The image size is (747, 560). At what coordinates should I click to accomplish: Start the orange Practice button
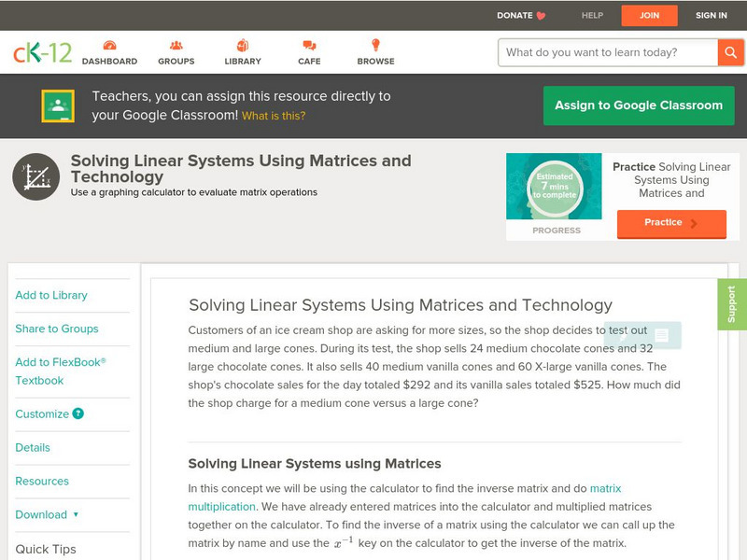tap(670, 223)
